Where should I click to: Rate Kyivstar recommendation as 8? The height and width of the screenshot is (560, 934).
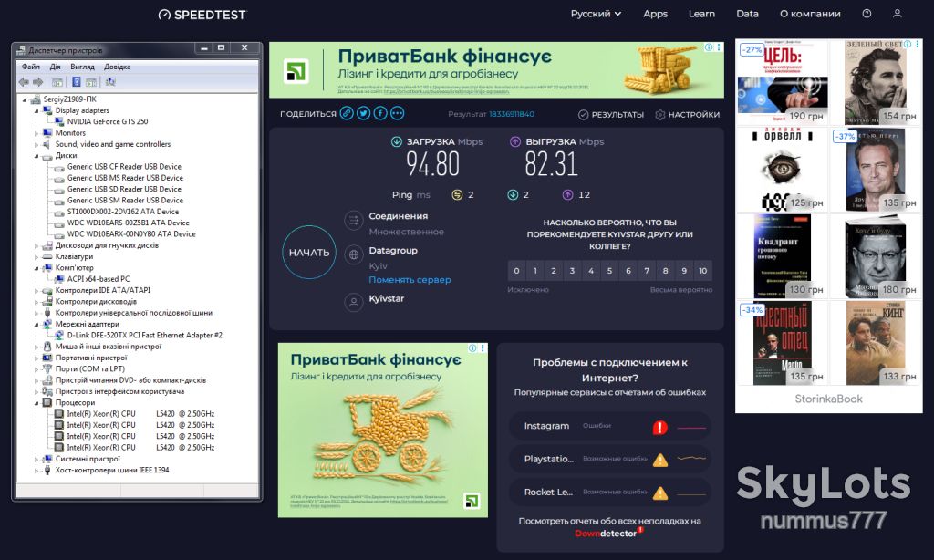tap(665, 271)
